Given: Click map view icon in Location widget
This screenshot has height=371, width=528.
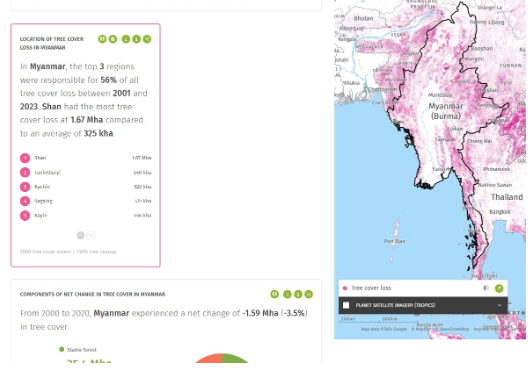Looking at the screenshot, I should (x=102, y=39).
